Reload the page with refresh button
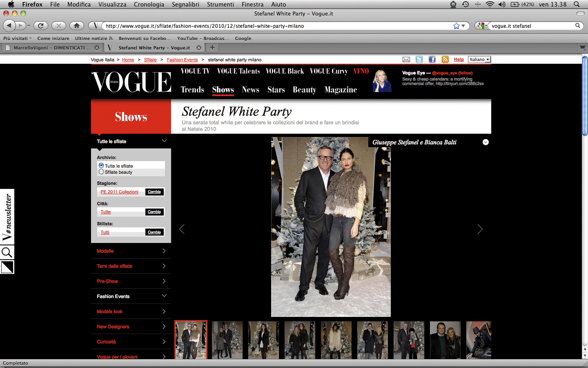 [41, 26]
